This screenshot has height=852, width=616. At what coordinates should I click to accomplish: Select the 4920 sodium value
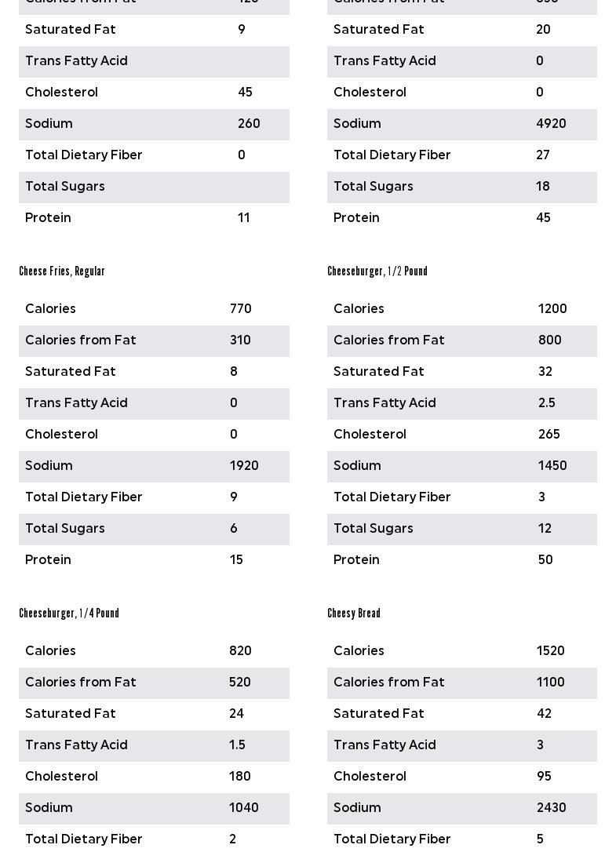[x=551, y=124]
